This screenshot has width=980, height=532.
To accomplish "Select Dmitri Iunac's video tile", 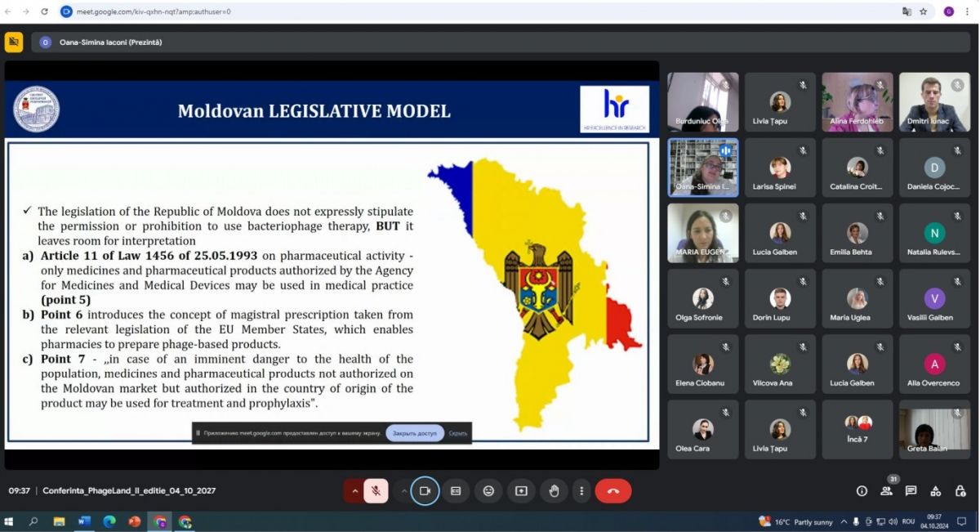I will pos(934,102).
